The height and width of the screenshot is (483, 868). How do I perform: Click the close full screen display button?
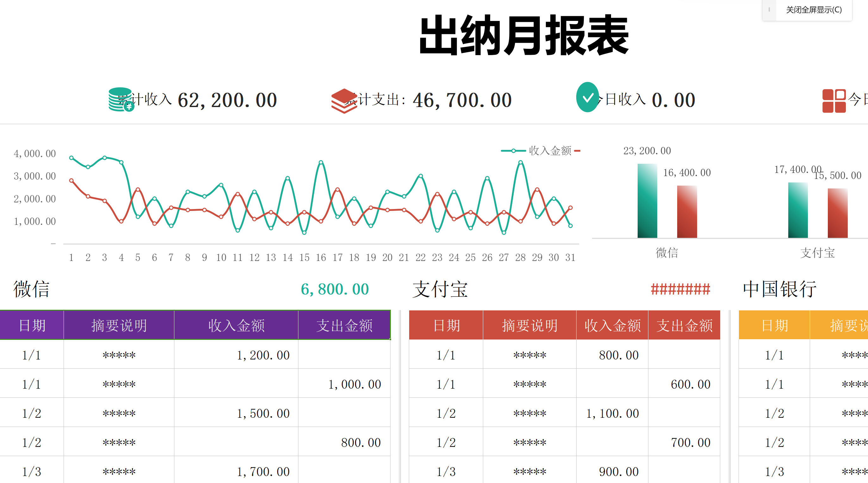(813, 10)
